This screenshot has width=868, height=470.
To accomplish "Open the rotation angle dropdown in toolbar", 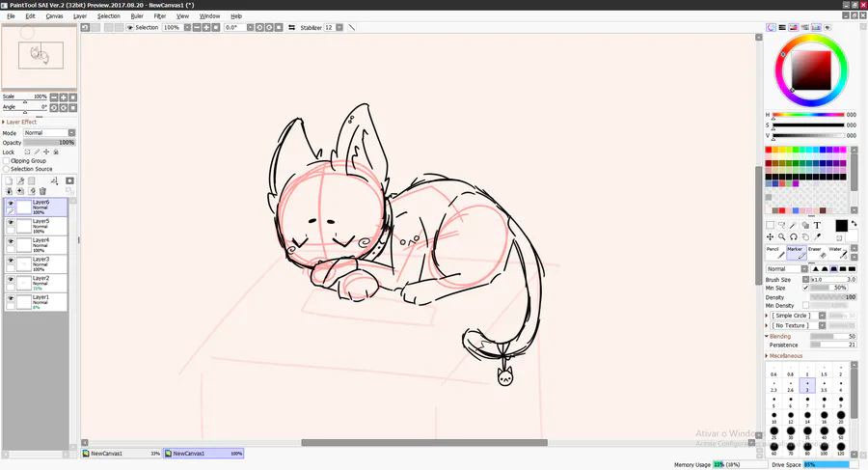I will click(250, 27).
